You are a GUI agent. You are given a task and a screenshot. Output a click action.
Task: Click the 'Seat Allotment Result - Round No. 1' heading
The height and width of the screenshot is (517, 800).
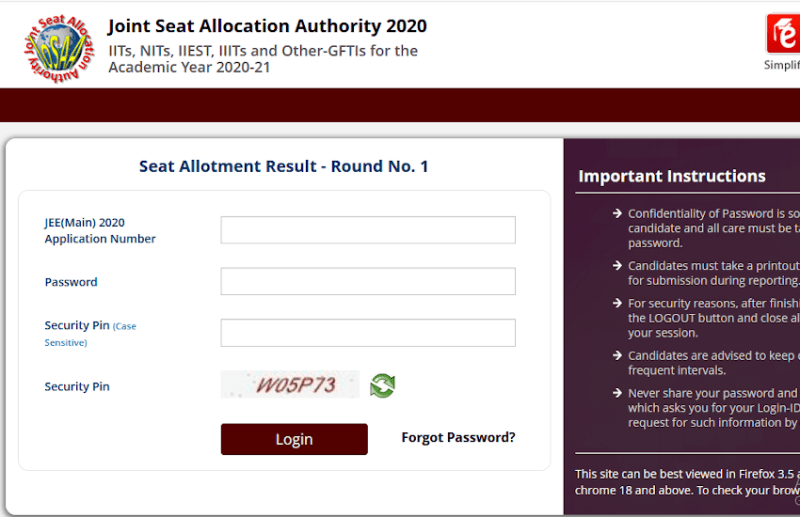(283, 167)
